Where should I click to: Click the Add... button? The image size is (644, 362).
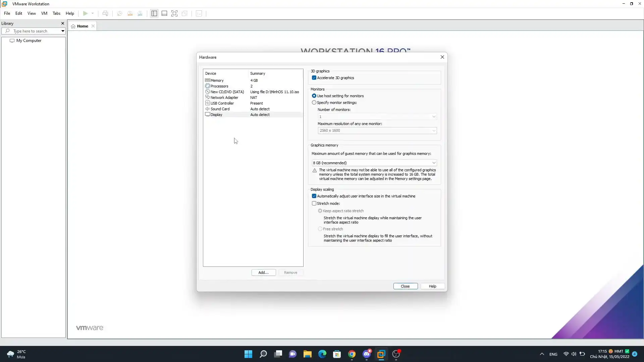click(263, 273)
